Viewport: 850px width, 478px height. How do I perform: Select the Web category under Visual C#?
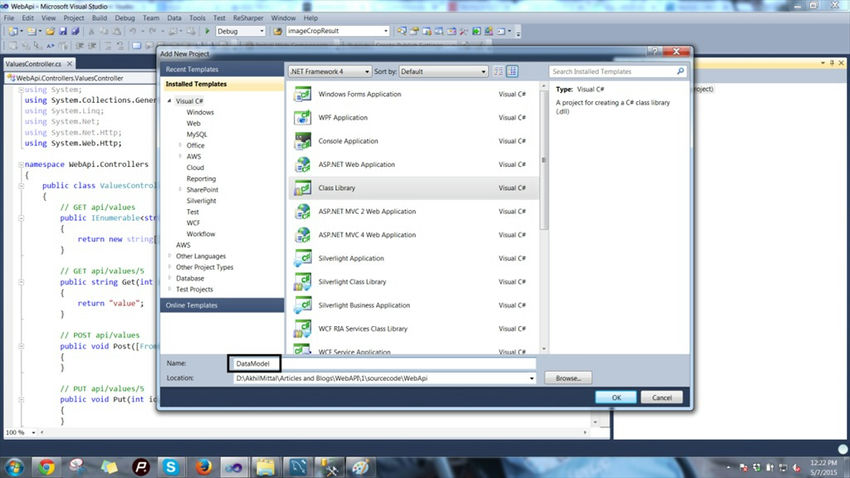194,123
